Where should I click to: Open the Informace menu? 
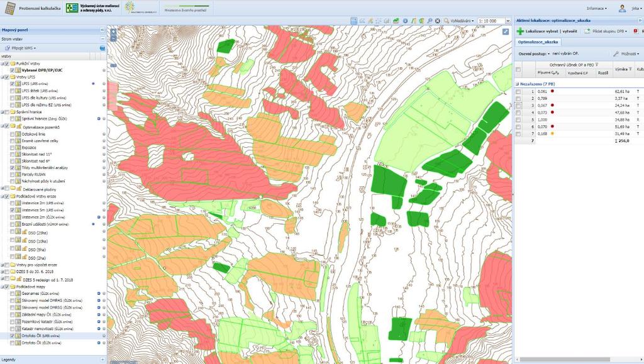pos(596,8)
